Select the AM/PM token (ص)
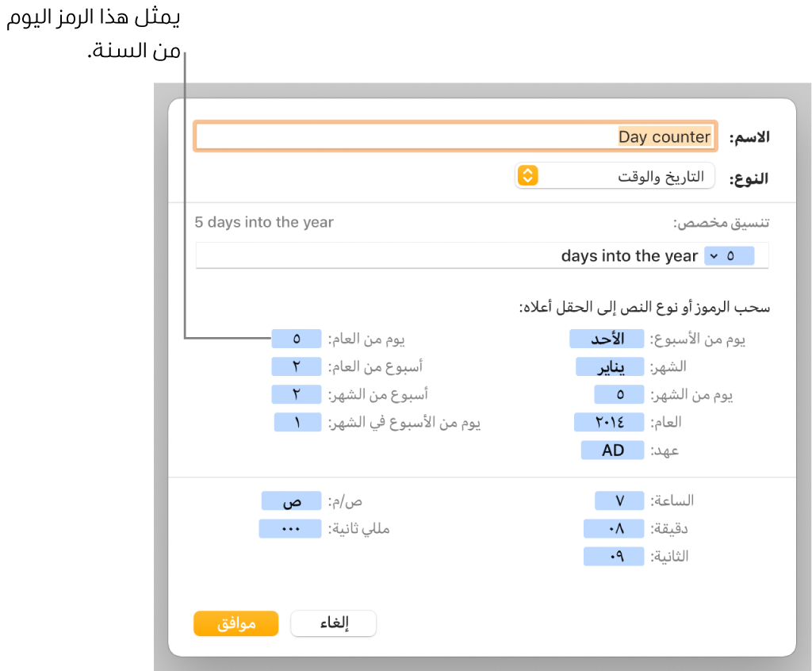 point(291,501)
